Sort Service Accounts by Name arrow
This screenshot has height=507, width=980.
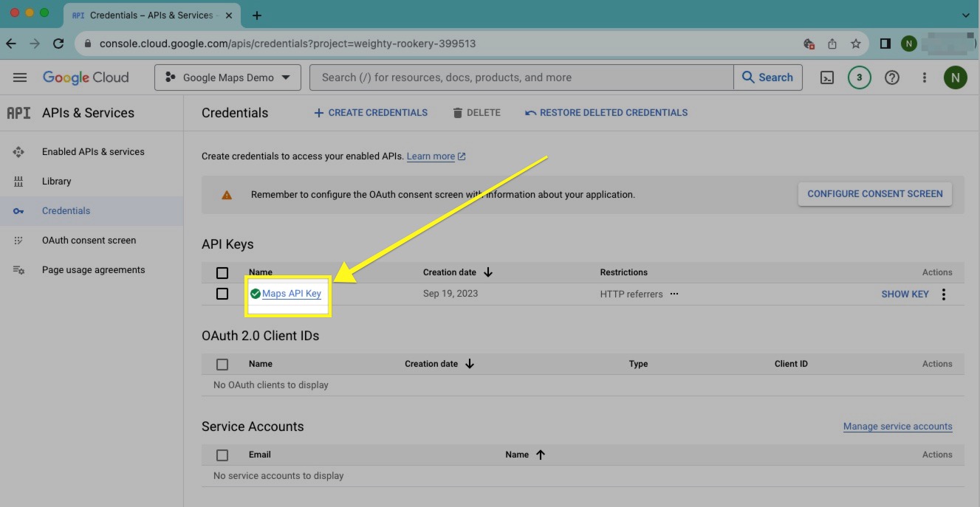click(540, 455)
